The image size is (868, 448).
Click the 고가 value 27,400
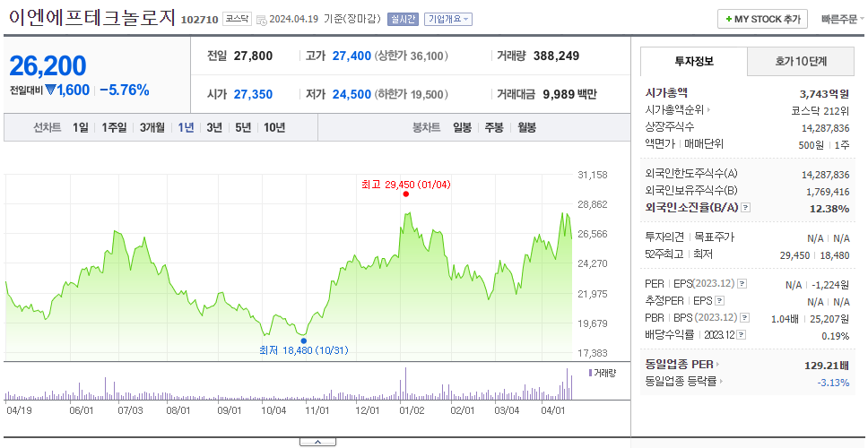pyautogui.click(x=352, y=56)
